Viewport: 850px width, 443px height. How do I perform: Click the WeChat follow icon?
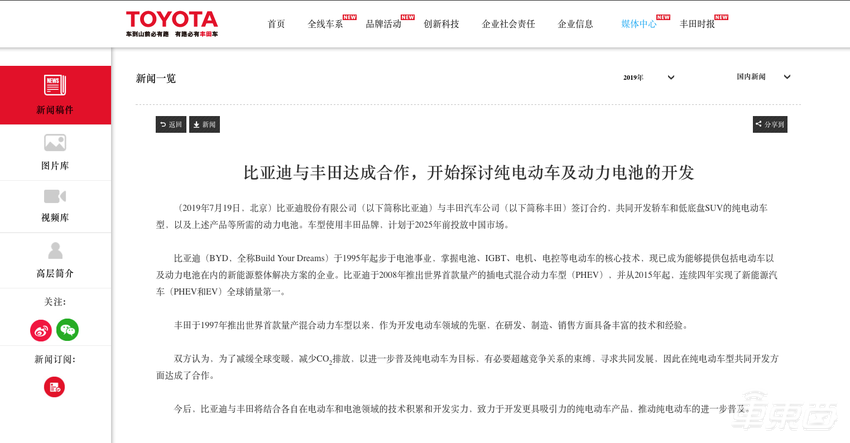pyautogui.click(x=68, y=330)
